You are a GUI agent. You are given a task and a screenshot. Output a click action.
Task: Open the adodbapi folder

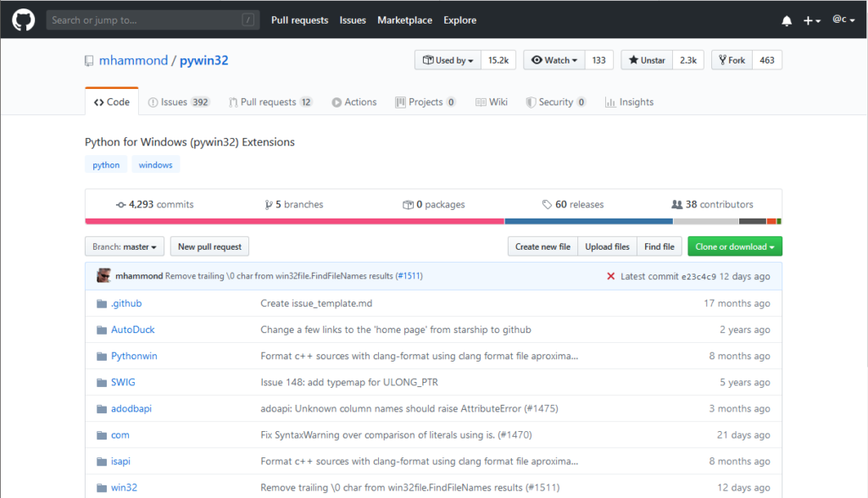pos(131,408)
